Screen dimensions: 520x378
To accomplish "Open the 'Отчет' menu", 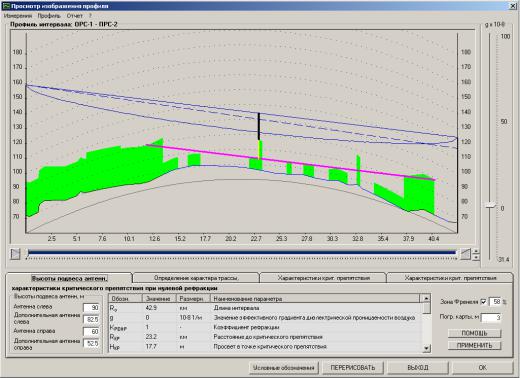I will (x=74, y=16).
